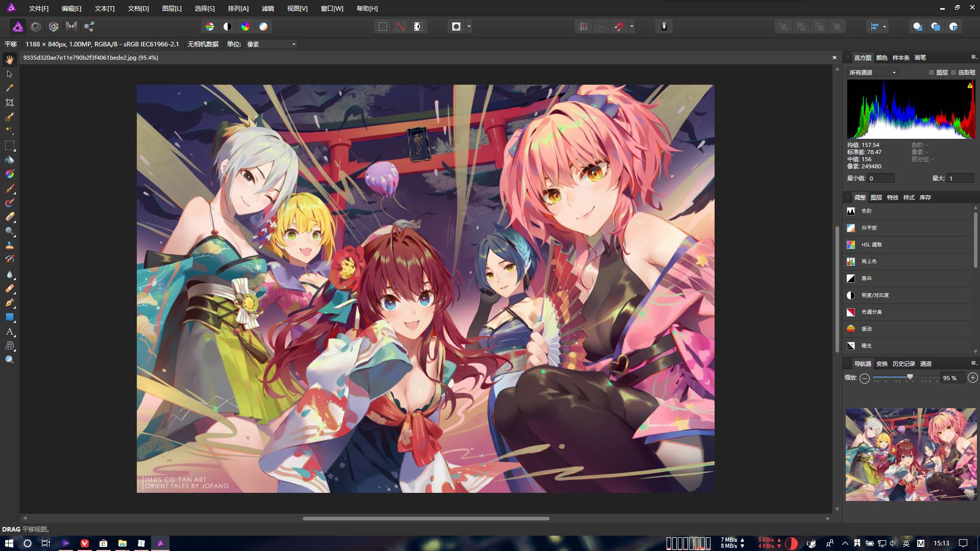Image resolution: width=980 pixels, height=551 pixels.
Task: Click the zoom in plus button
Action: 973,378
